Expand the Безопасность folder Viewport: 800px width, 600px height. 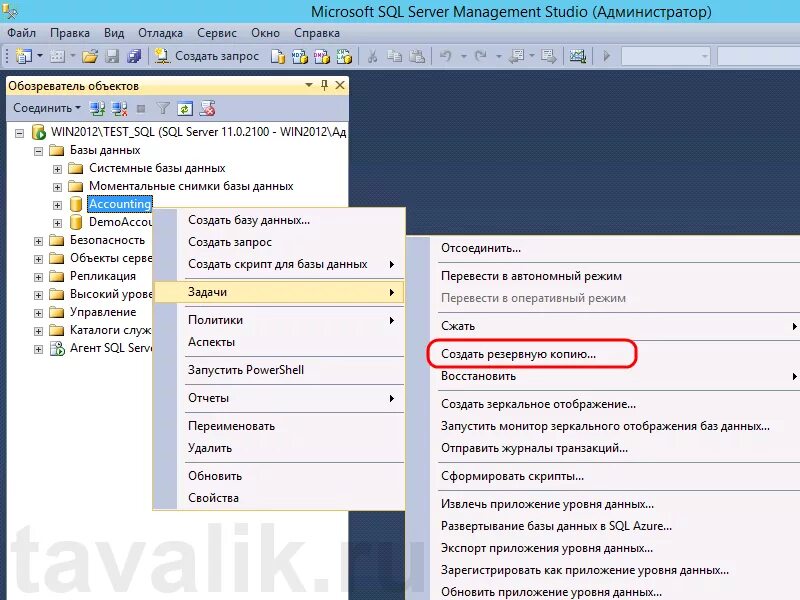point(38,241)
